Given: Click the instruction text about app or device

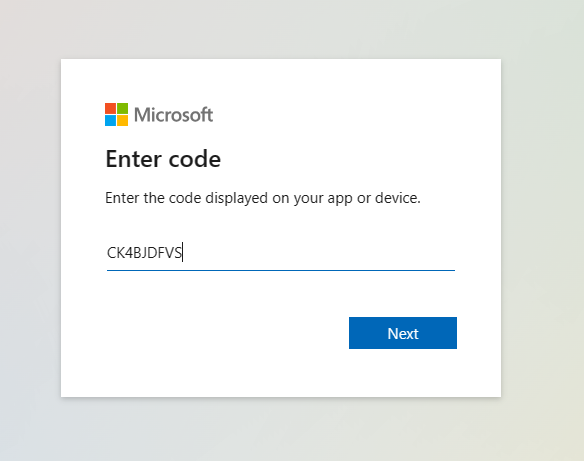Looking at the screenshot, I should 263,198.
